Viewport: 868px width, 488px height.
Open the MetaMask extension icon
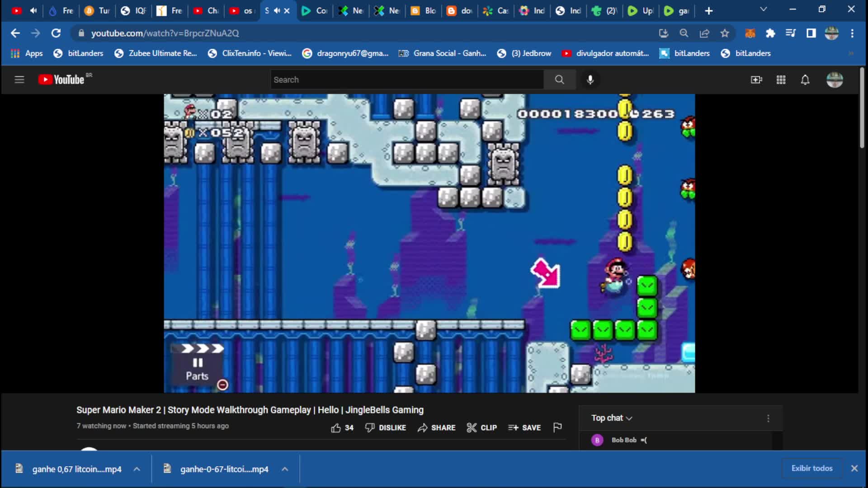point(750,33)
